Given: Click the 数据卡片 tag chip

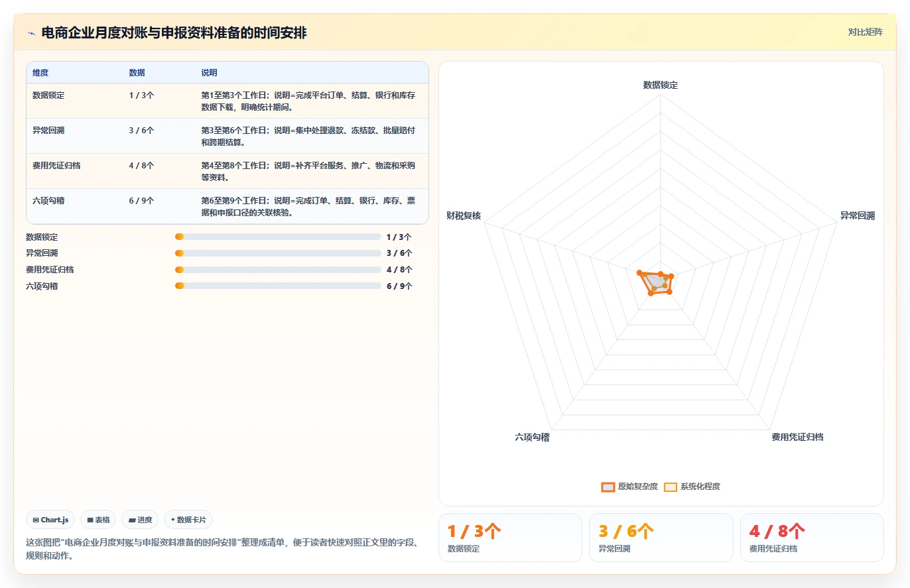Looking at the screenshot, I should tap(188, 520).
